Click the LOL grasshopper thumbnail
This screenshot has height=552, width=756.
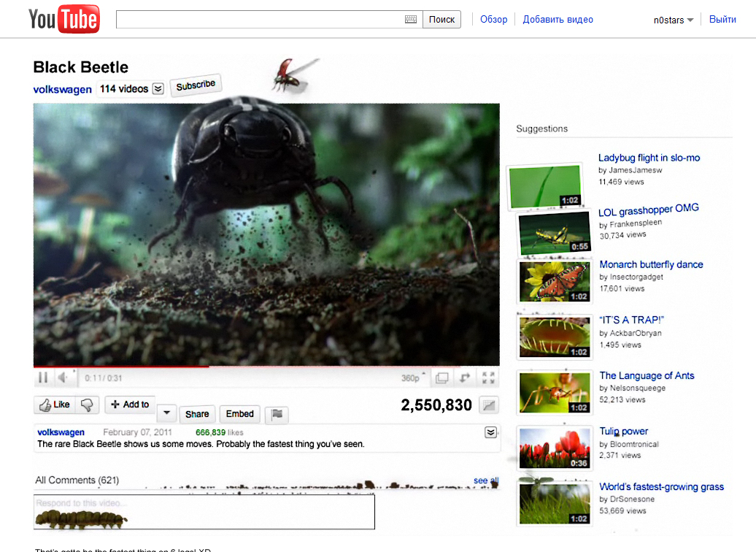[555, 233]
